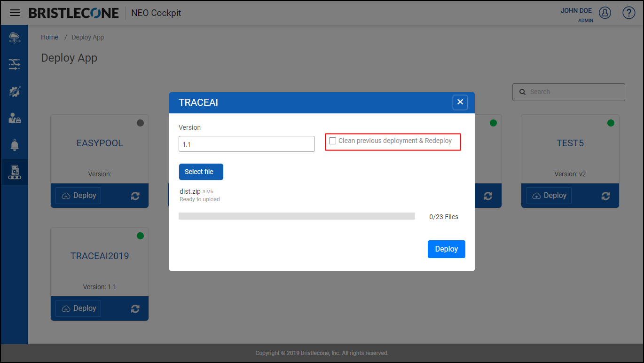This screenshot has width=644, height=363.
Task: Close the TRACEAI dialog with X
Action: [x=460, y=102]
